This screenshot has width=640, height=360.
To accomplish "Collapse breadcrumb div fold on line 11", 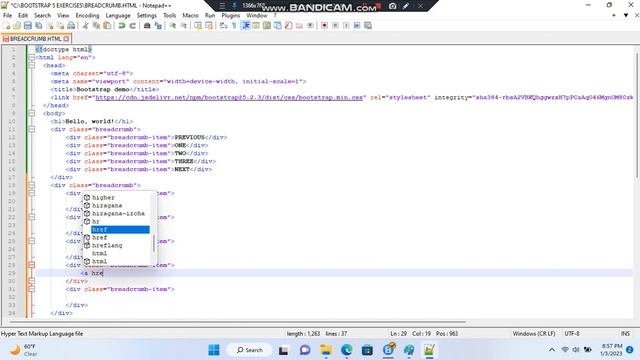I will pos(32,129).
